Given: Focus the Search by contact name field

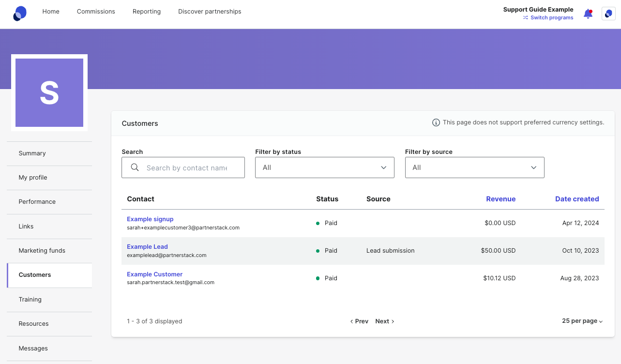Looking at the screenshot, I should (183, 167).
